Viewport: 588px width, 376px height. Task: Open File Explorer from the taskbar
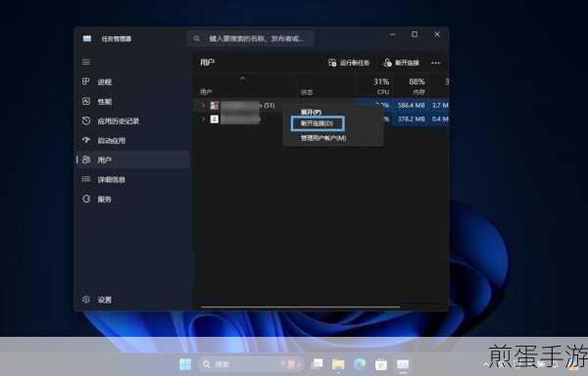click(338, 364)
